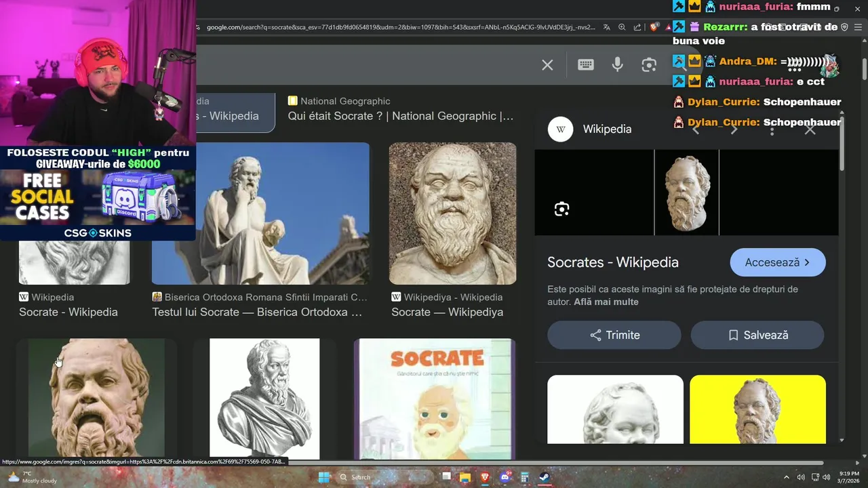Close the image preview side panel
This screenshot has width=868, height=488.
click(810, 129)
